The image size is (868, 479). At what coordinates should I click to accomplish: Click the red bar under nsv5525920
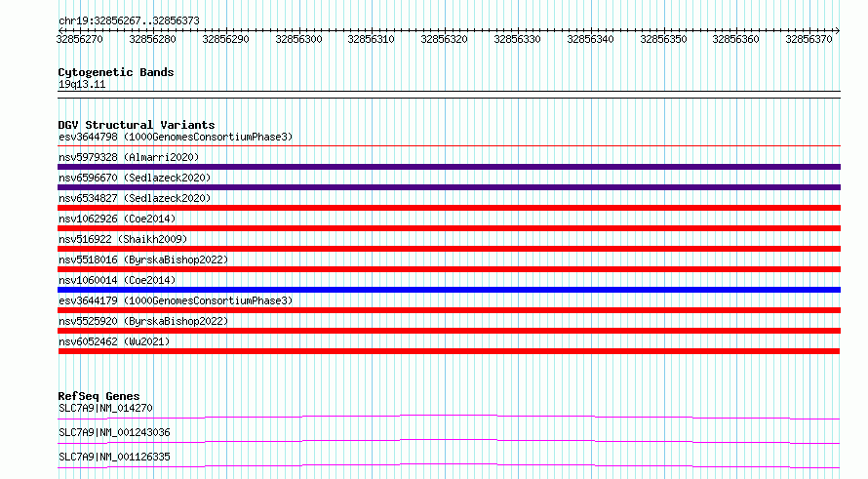point(449,331)
